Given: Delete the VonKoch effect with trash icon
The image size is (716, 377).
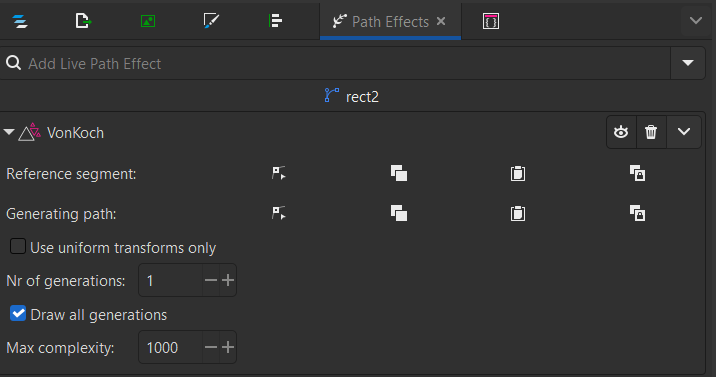Looking at the screenshot, I should [x=651, y=132].
